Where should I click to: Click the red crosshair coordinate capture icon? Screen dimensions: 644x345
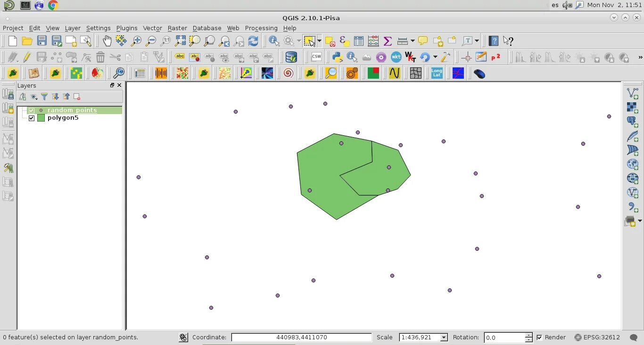click(467, 57)
